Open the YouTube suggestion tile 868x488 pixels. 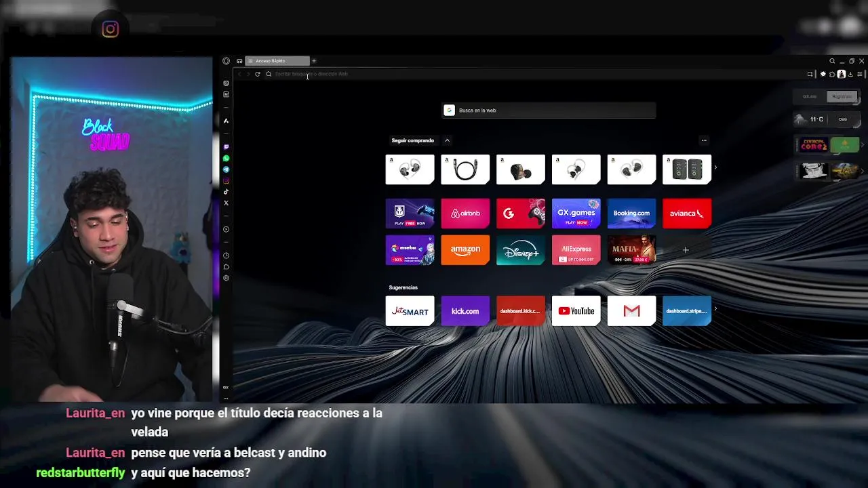coord(576,311)
